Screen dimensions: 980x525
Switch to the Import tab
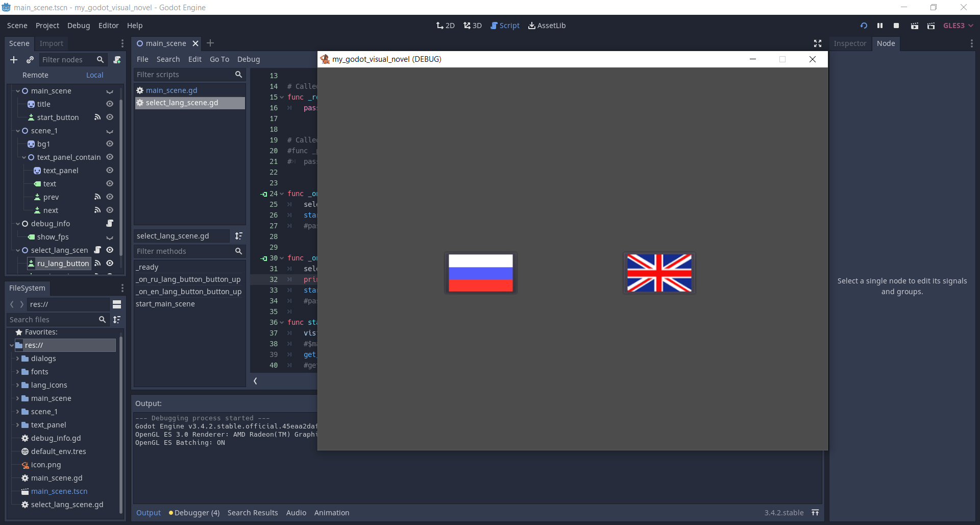click(x=52, y=43)
